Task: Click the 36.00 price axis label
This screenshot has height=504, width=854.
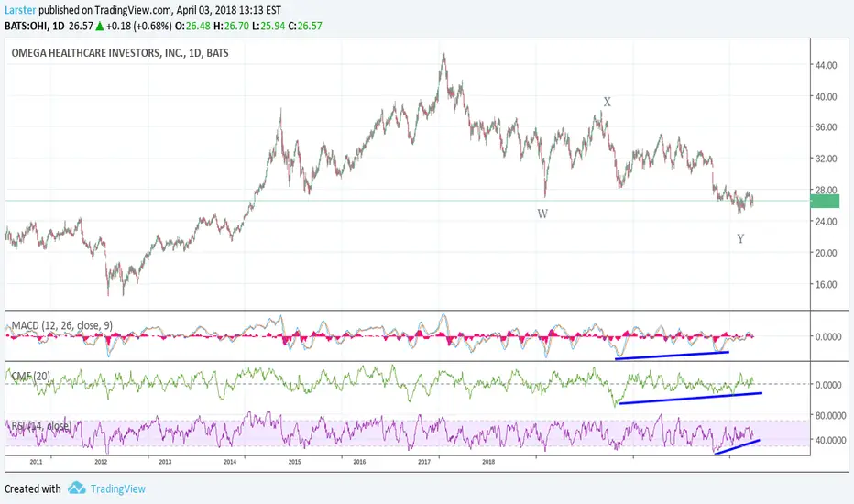Action: pos(826,127)
